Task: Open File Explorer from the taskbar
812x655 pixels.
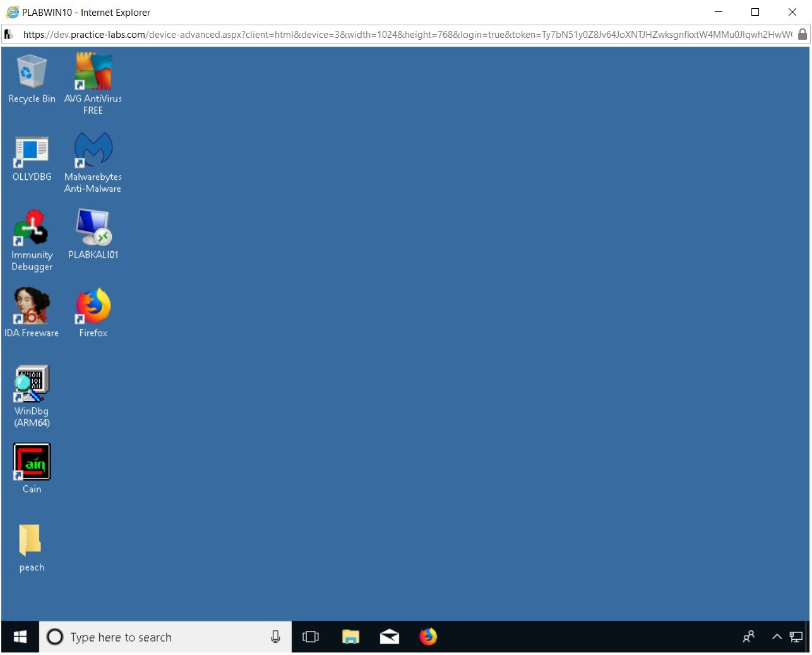Action: 351,637
